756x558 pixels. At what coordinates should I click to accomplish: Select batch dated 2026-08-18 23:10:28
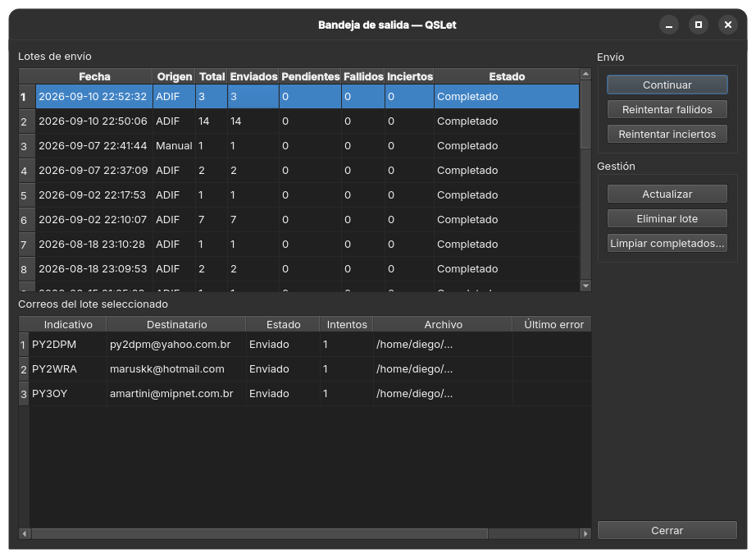[307, 245]
